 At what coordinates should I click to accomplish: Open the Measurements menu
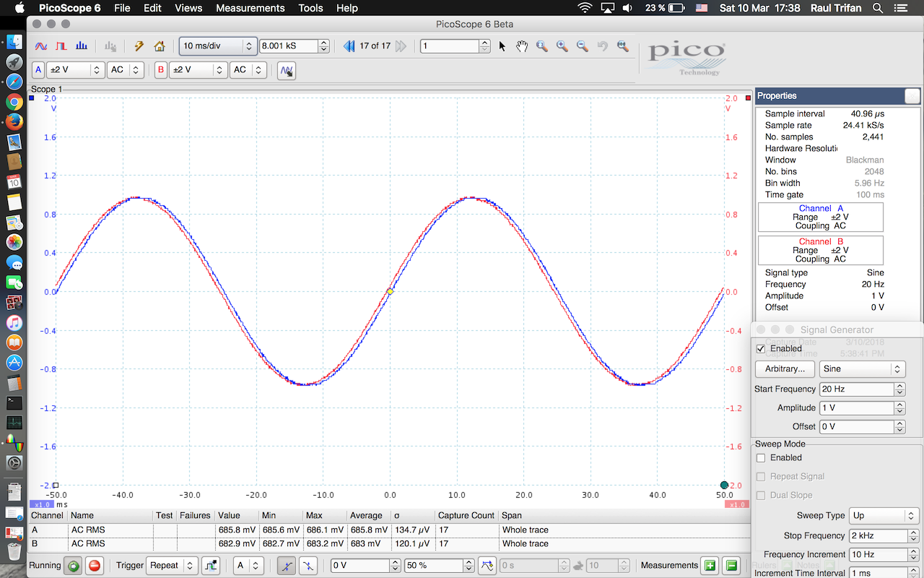(x=251, y=8)
